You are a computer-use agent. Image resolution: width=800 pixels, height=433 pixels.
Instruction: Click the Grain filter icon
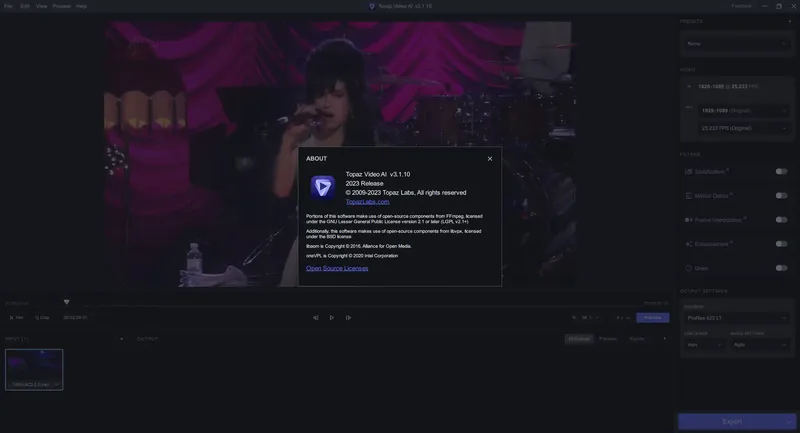point(688,268)
